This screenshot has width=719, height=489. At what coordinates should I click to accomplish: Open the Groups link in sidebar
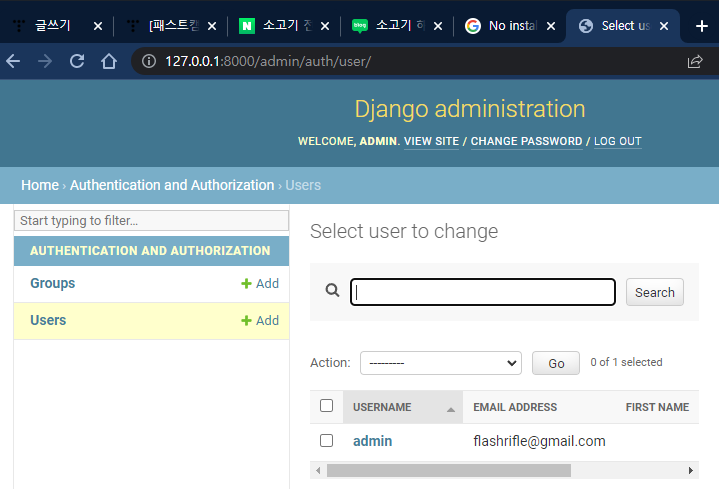pyautogui.click(x=52, y=283)
